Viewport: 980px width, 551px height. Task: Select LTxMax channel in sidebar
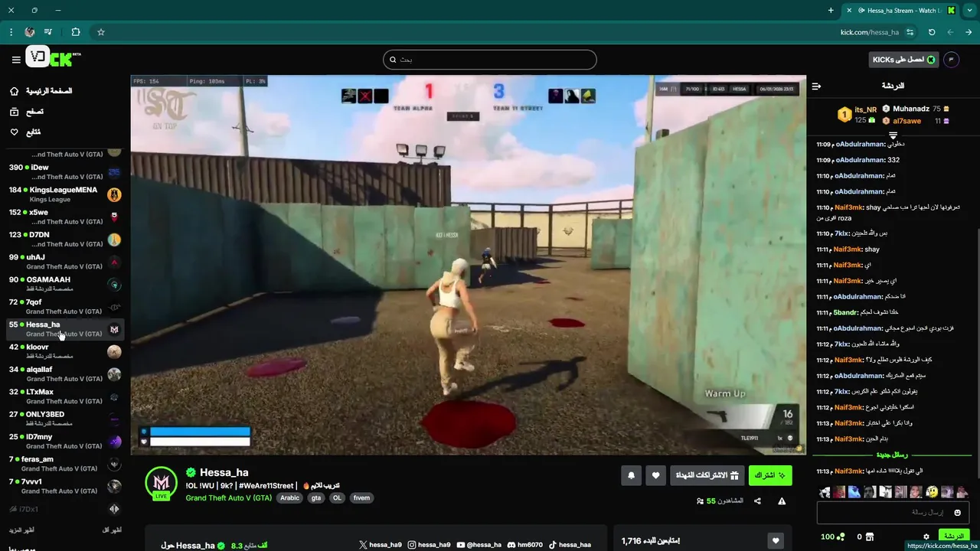(x=65, y=396)
